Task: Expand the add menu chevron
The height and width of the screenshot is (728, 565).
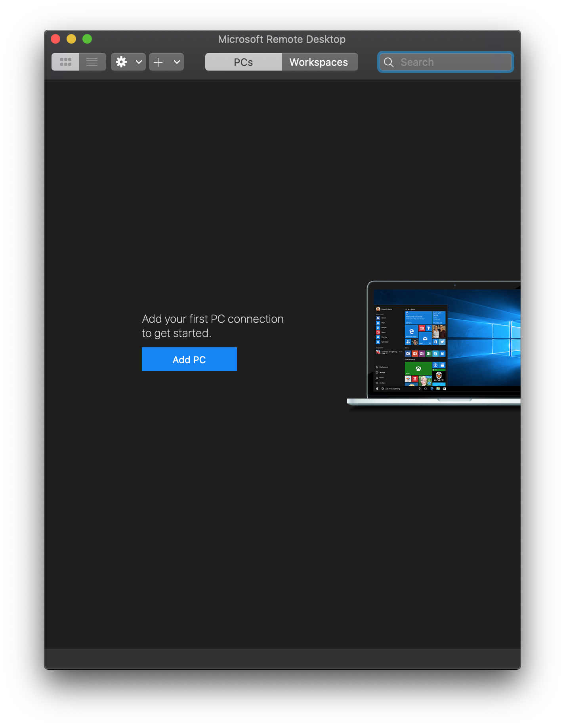Action: click(x=177, y=62)
